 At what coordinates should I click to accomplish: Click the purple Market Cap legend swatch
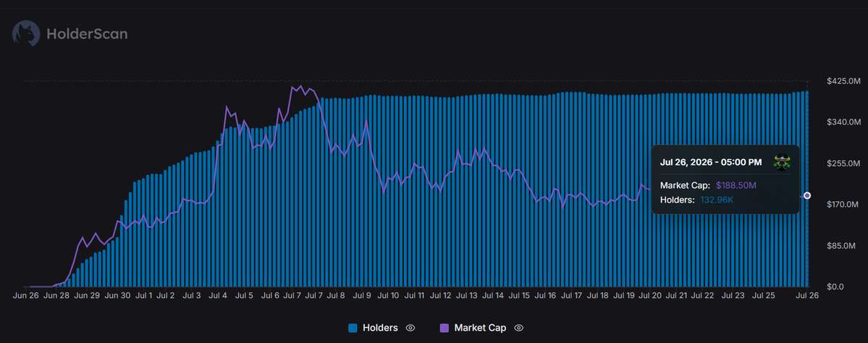coord(444,328)
